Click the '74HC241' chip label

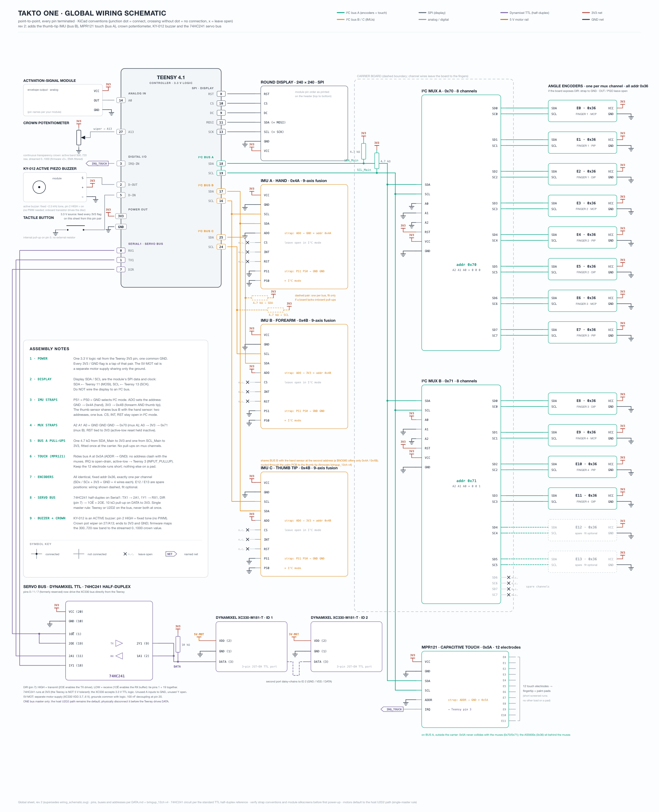pyautogui.click(x=117, y=676)
